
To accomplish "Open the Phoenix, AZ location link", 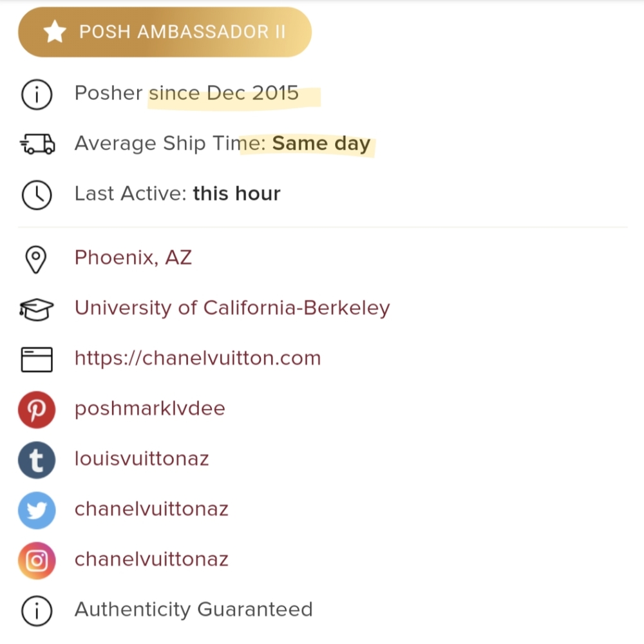I will click(x=133, y=258).
